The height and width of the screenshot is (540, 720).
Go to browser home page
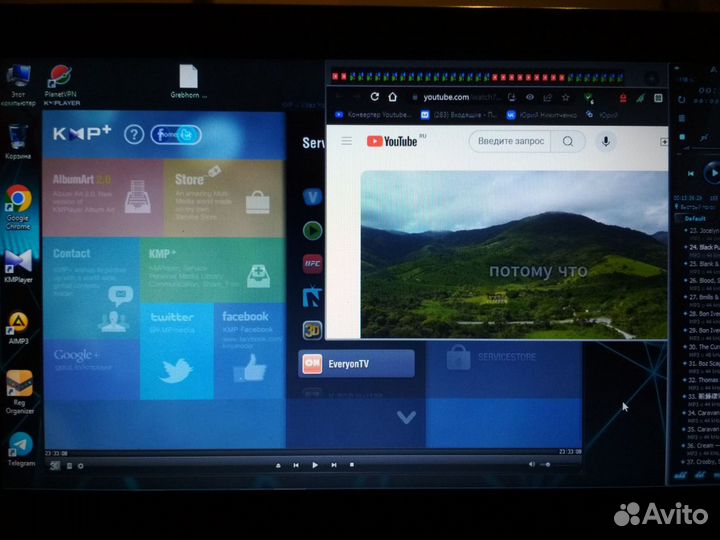coord(393,97)
